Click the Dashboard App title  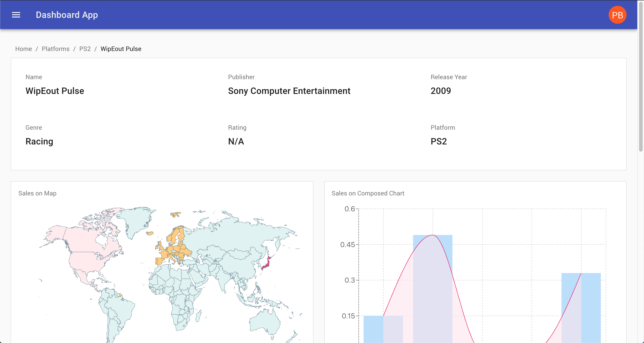(67, 15)
